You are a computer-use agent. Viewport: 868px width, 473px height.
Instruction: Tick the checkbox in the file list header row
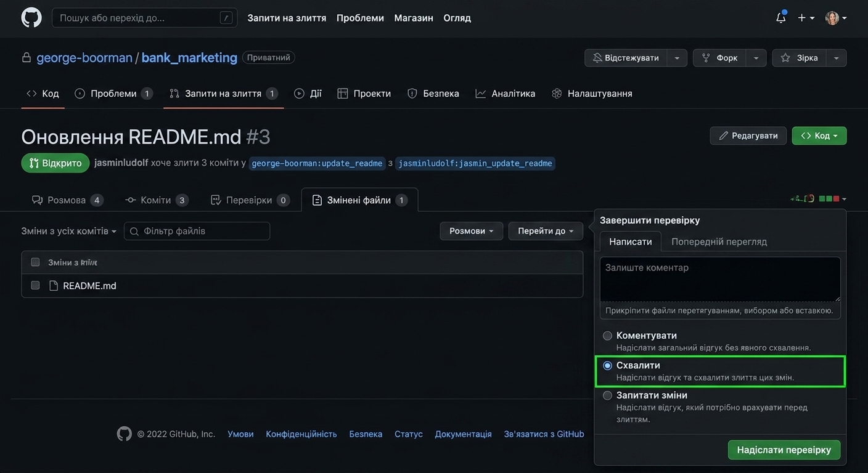pos(35,262)
